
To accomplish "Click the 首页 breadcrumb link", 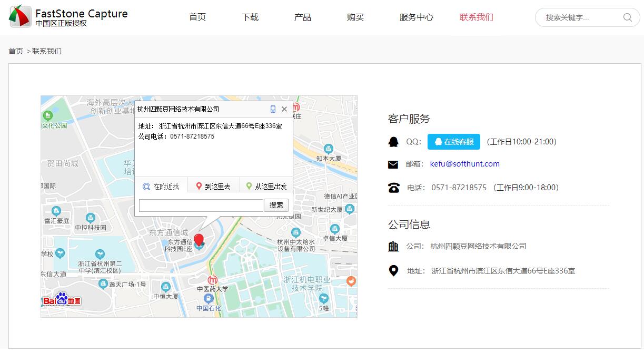I will (16, 51).
